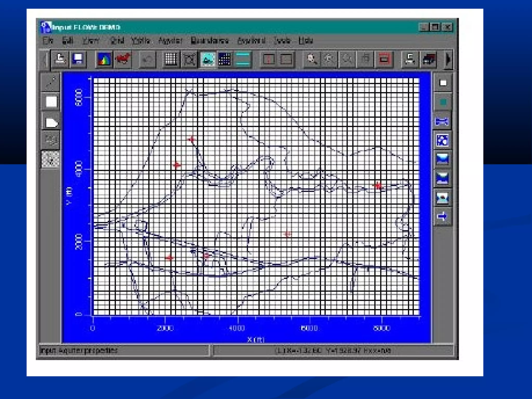Image resolution: width=532 pixels, height=399 pixels.
Task: Click the rainbow color contour toolbar icon
Action: (104, 59)
